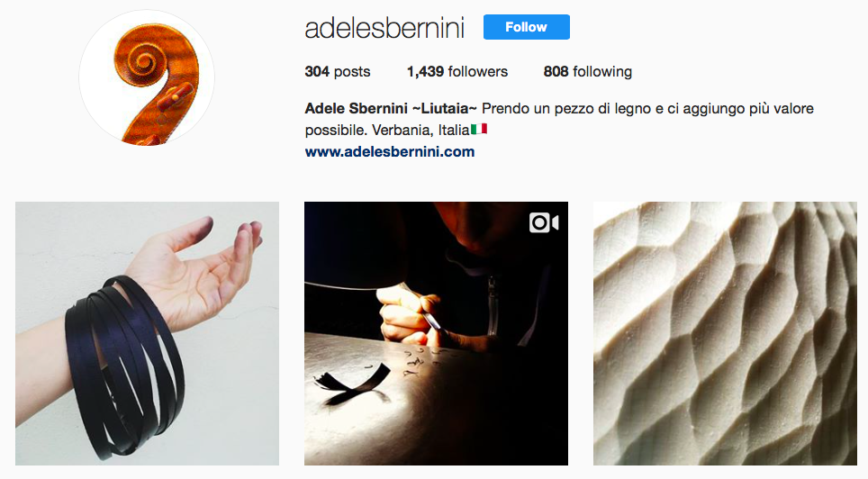This screenshot has height=479, width=868.
Task: Select the bold Adele Sbernini ~Liutaia~ name
Action: [x=391, y=108]
